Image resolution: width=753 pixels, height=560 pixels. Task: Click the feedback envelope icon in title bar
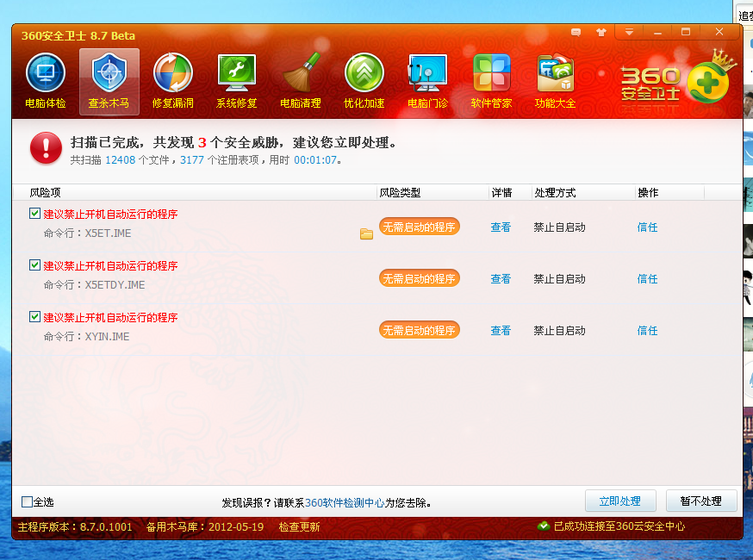pos(576,32)
